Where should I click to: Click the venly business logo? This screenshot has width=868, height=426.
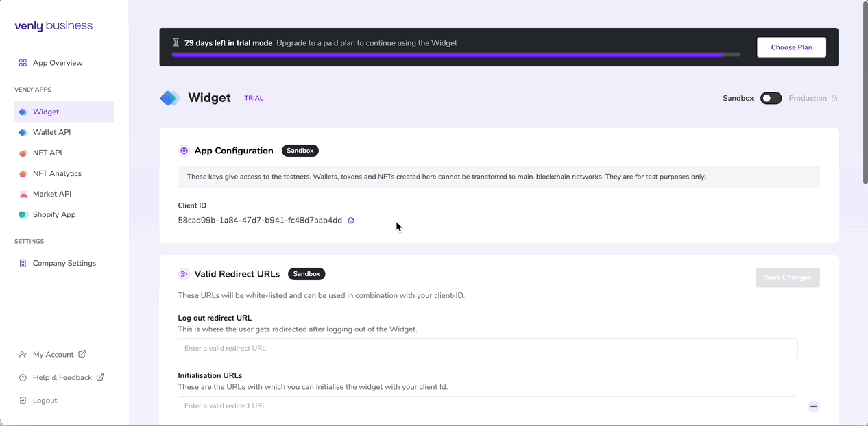[53, 26]
